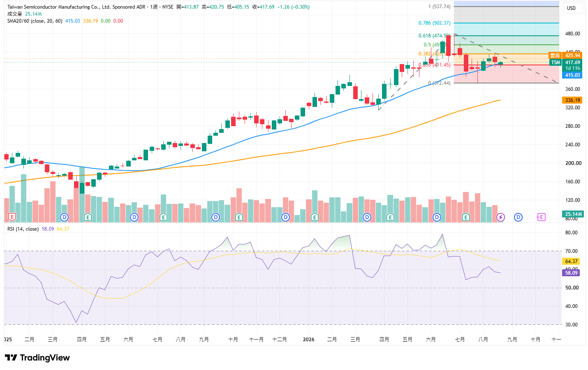Click the price change −1.26 (−0.30%) text
The height and width of the screenshot is (370, 588).
pyautogui.click(x=294, y=7)
